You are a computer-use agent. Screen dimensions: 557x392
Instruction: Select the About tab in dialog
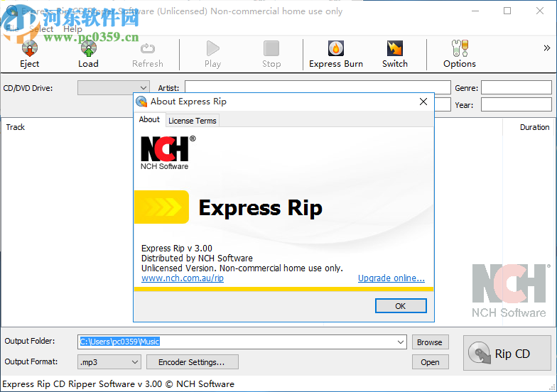coord(149,119)
